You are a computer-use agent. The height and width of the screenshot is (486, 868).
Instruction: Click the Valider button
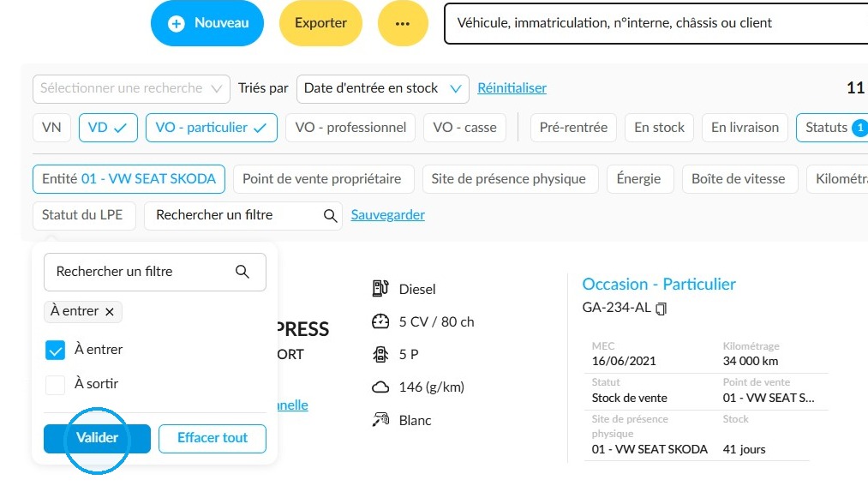click(x=97, y=438)
